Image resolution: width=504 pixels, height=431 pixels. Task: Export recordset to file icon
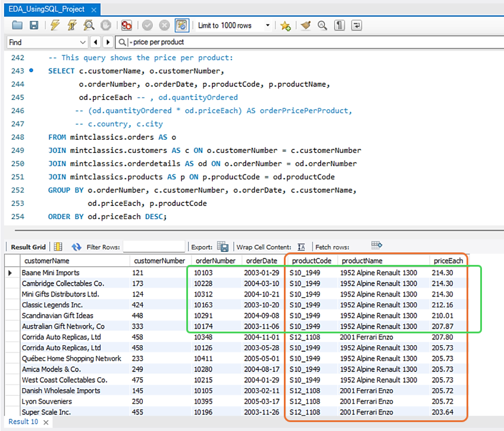[223, 246]
